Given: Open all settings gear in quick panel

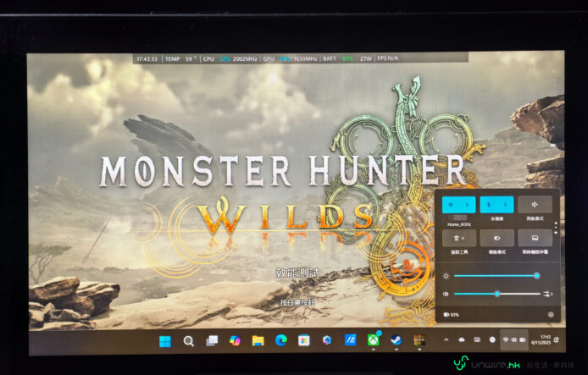Looking at the screenshot, I should point(551,315).
